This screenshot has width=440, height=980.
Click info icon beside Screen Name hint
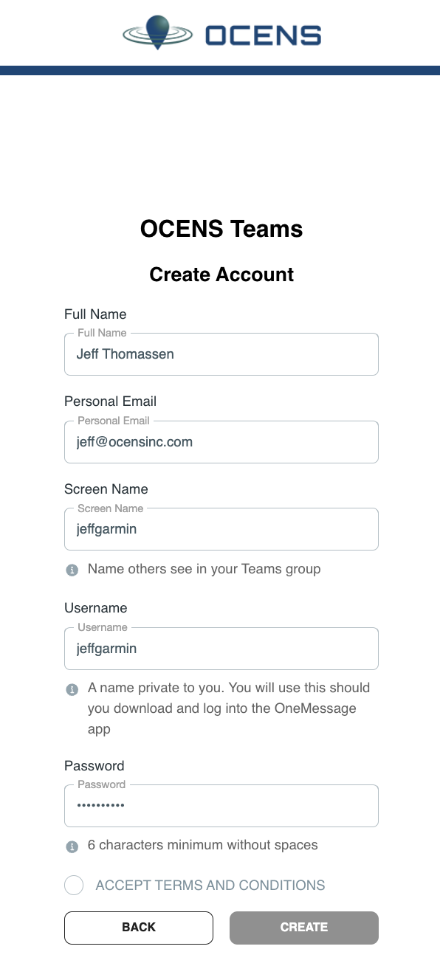[72, 570]
